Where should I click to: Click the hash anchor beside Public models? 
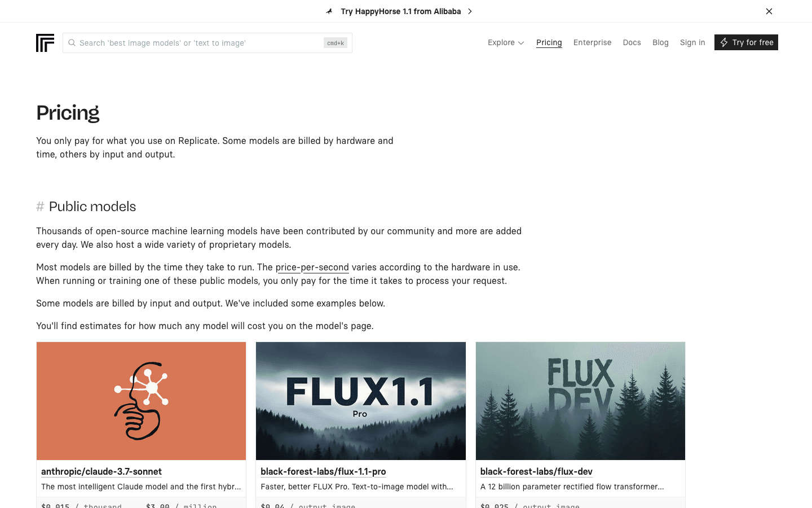tap(40, 207)
